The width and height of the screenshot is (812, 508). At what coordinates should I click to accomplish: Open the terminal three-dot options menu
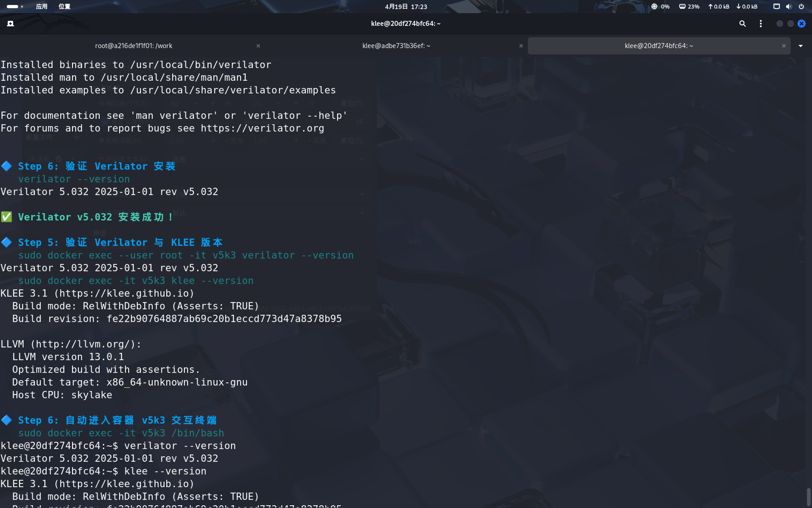tap(761, 24)
